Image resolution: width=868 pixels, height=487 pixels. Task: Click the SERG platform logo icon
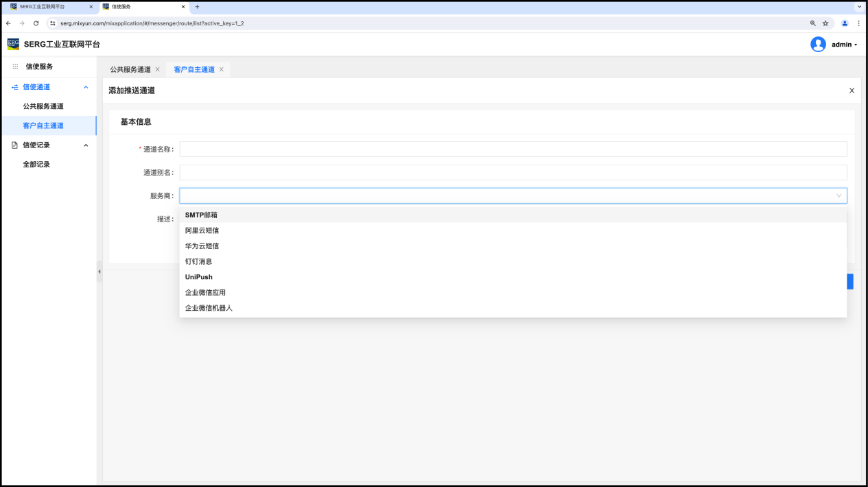[13, 45]
